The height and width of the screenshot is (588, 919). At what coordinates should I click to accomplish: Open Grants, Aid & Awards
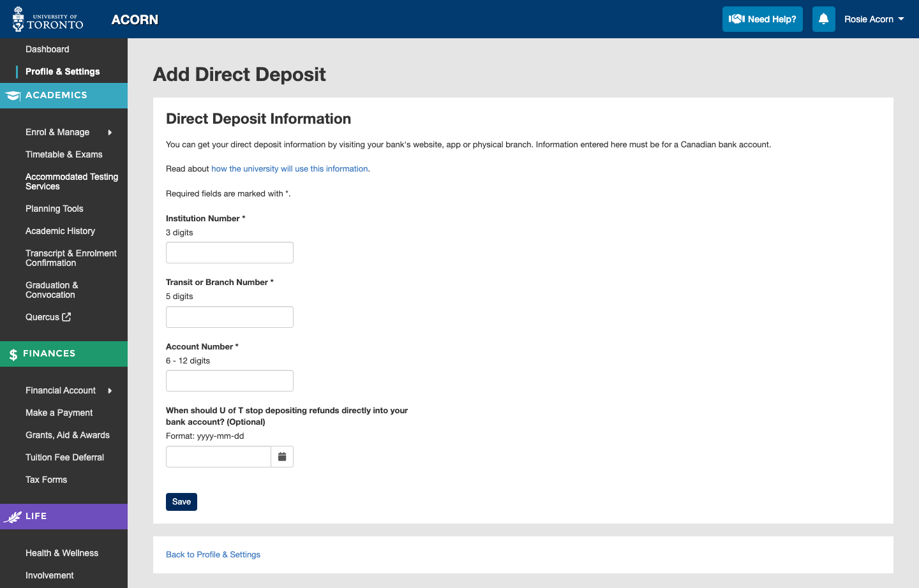tap(68, 435)
